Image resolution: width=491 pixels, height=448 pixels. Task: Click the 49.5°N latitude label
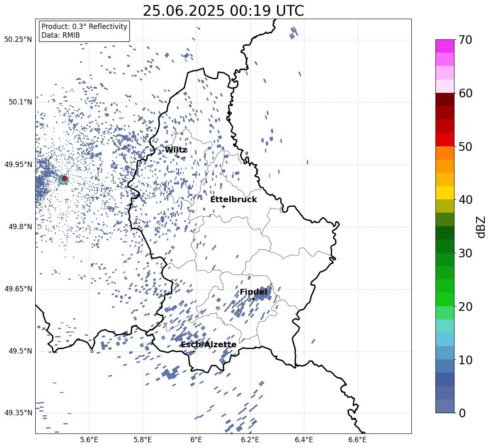20,351
